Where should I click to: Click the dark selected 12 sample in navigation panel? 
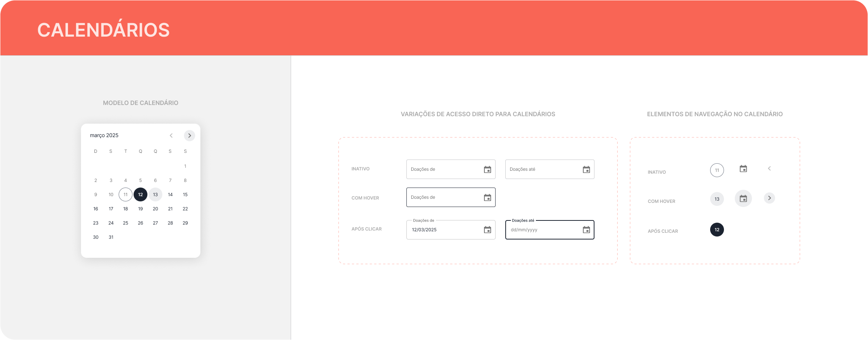click(x=717, y=230)
